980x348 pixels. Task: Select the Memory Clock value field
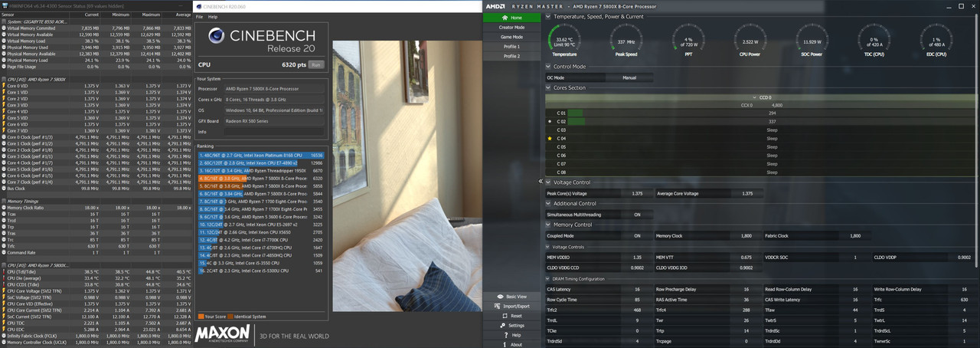click(746, 235)
